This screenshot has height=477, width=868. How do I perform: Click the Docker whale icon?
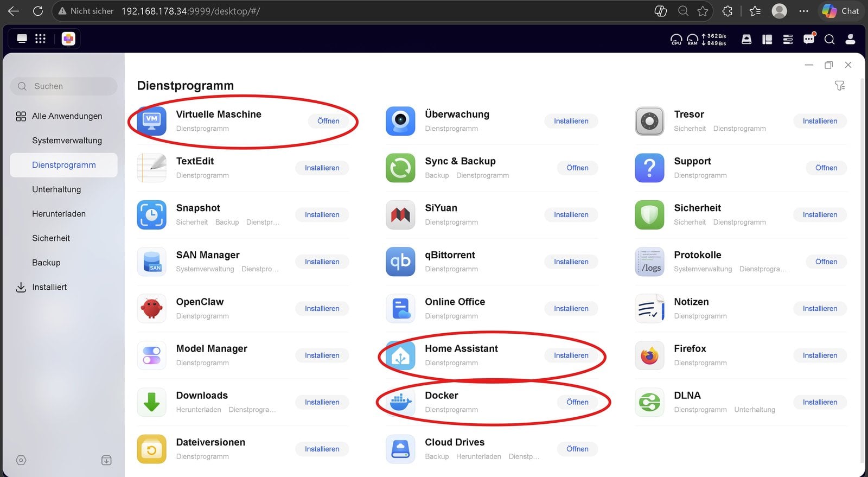point(400,402)
